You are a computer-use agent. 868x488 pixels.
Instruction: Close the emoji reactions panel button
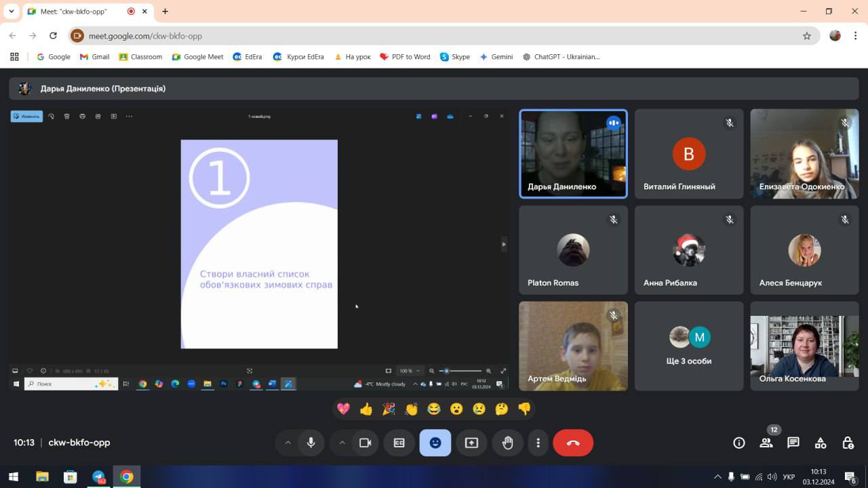[435, 443]
